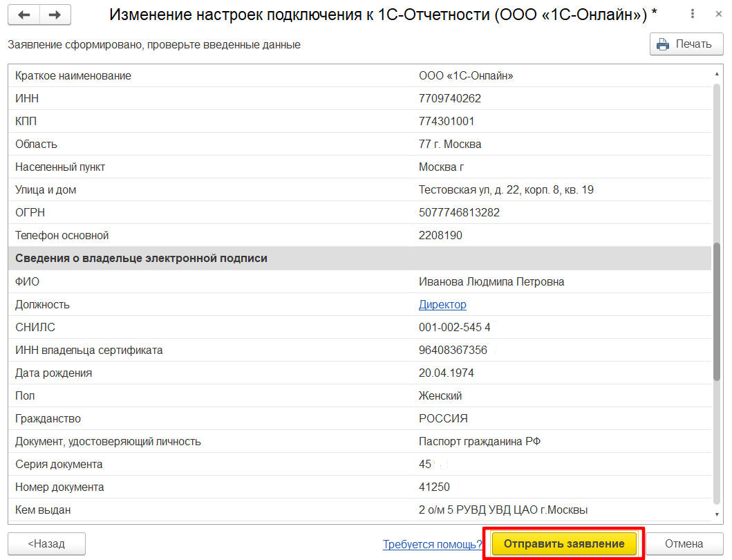Select the Серия документа row label
The width and height of the screenshot is (732, 560).
tap(59, 465)
